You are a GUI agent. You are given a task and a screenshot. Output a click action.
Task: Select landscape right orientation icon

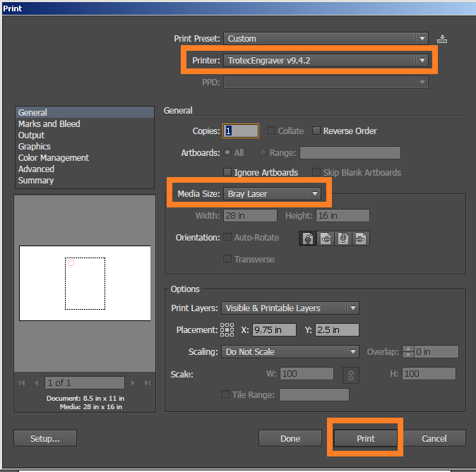coord(361,238)
